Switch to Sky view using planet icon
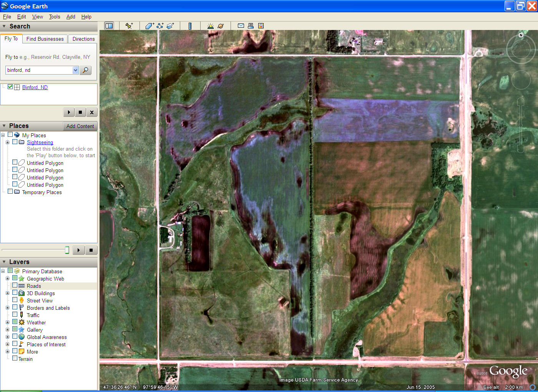The height and width of the screenshot is (392, 538). coord(221,26)
